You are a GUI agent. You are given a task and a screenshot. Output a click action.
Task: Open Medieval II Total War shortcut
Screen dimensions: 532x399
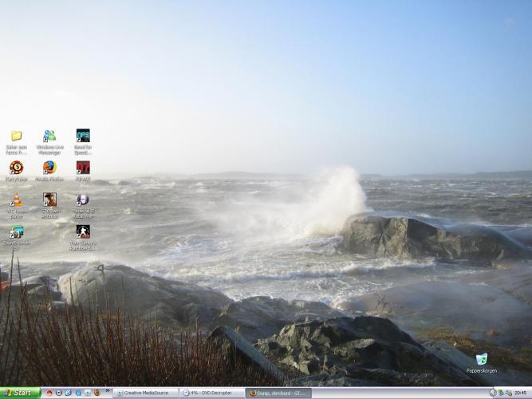point(83,200)
